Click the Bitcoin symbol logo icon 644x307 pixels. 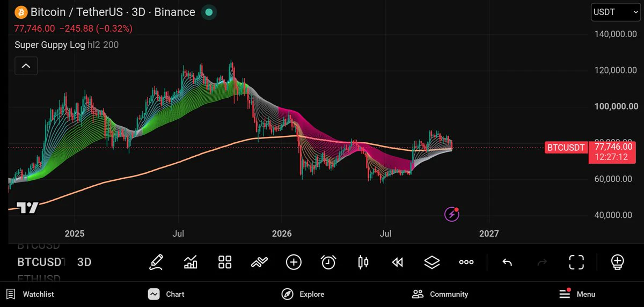coord(21,12)
